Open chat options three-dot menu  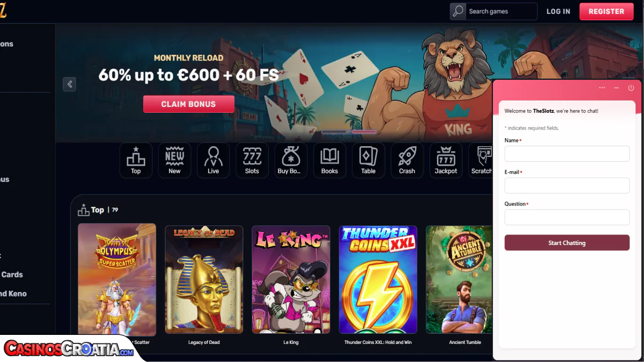tap(602, 88)
